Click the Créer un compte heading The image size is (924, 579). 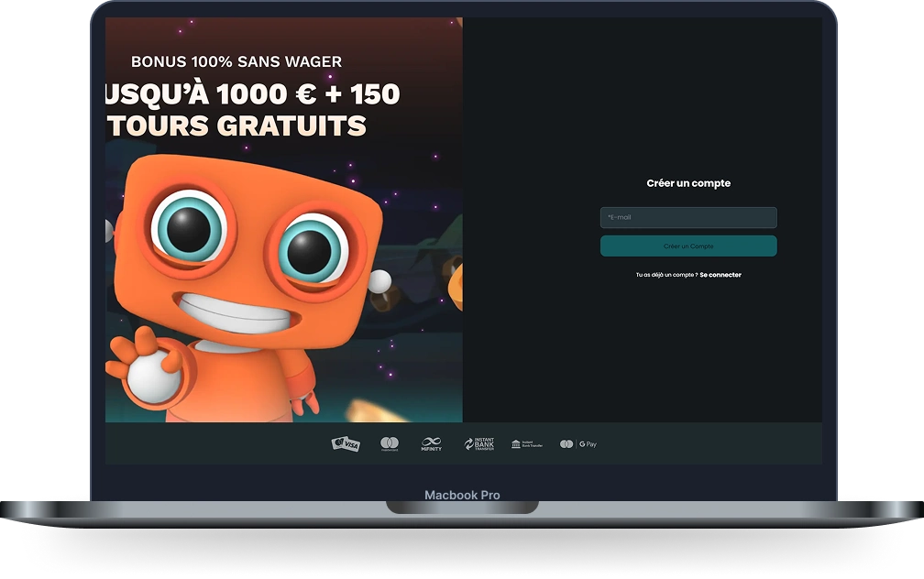(x=688, y=183)
